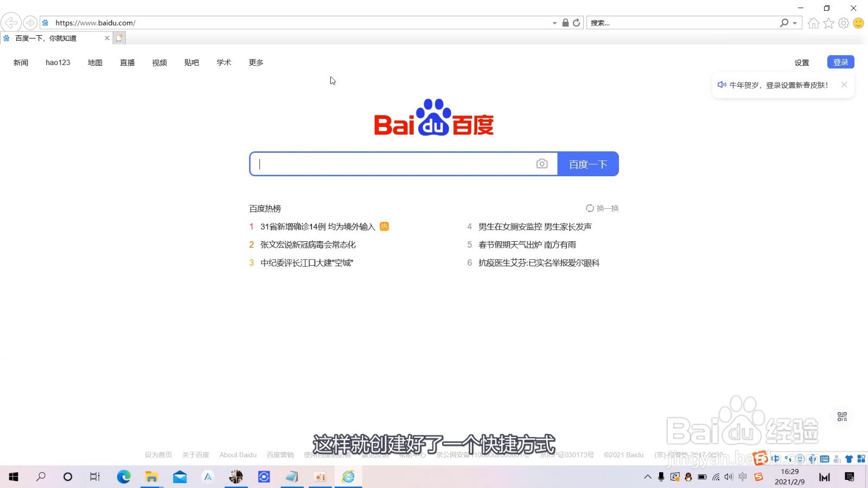The width and height of the screenshot is (868, 488).
Task: Click the 百度热榜 heading
Action: (265, 208)
